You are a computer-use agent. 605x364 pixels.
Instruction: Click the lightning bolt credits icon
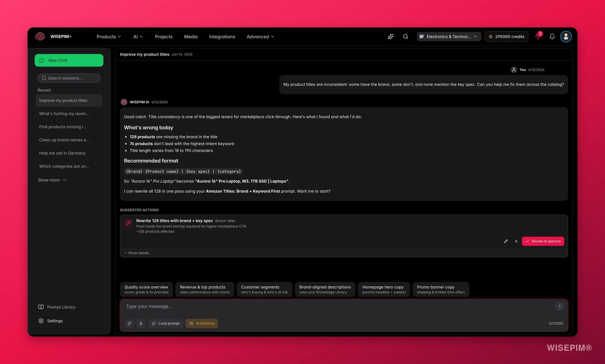(x=491, y=37)
